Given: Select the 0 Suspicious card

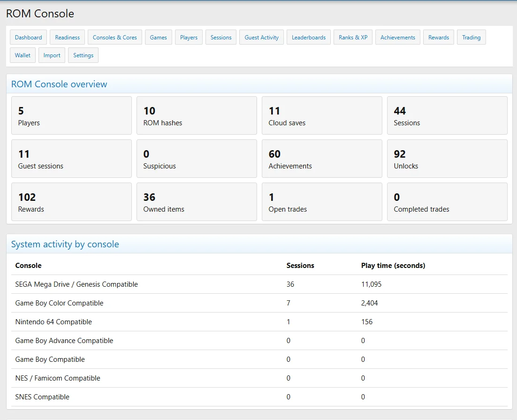Looking at the screenshot, I should pyautogui.click(x=197, y=159).
